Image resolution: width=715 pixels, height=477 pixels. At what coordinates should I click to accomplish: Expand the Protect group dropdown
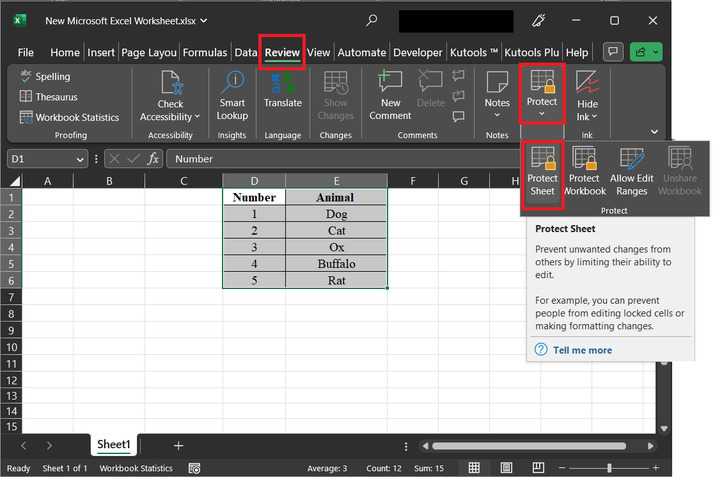542,114
